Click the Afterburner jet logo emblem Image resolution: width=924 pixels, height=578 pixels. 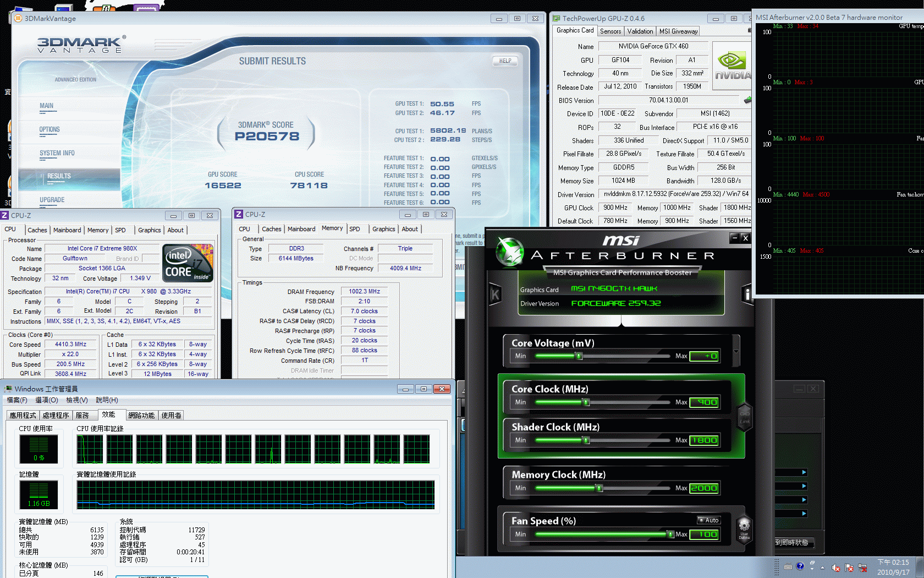pos(509,252)
